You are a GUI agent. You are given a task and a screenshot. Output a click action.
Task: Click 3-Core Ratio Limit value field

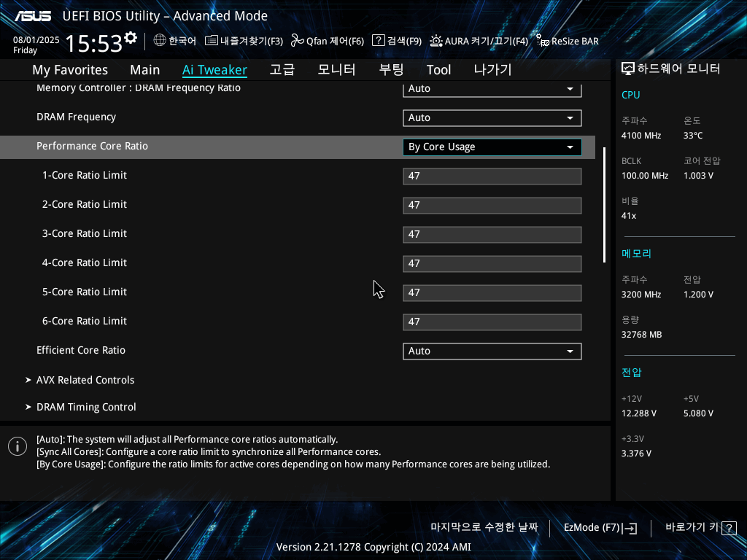point(492,235)
